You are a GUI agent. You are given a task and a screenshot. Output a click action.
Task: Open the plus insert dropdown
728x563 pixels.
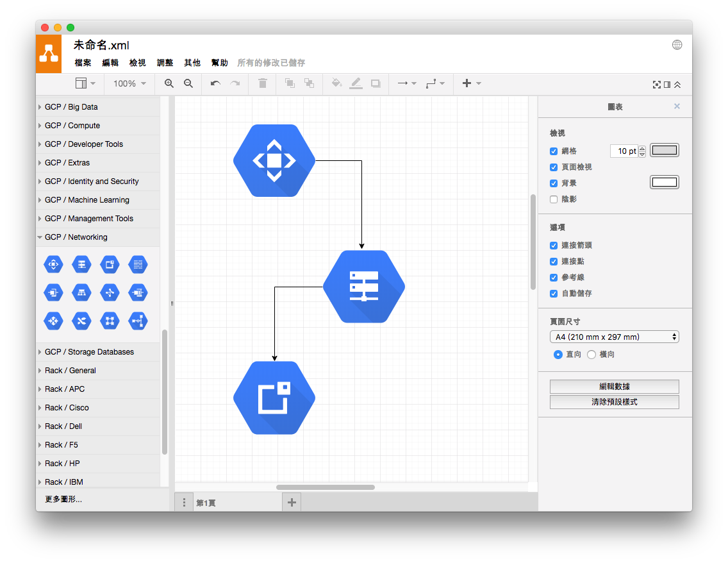pyautogui.click(x=471, y=83)
